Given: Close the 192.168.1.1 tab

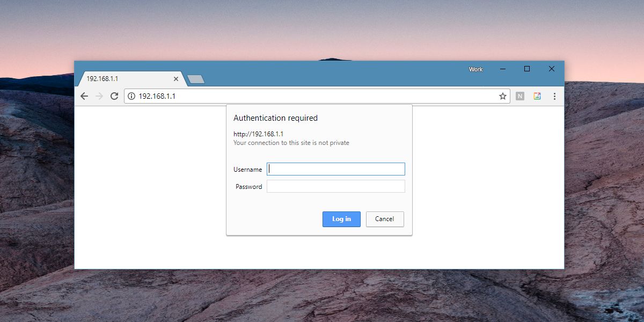Looking at the screenshot, I should 175,78.
